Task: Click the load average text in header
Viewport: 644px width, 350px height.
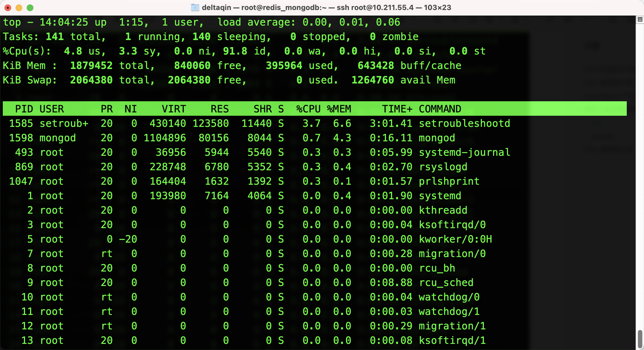Action: pos(256,22)
